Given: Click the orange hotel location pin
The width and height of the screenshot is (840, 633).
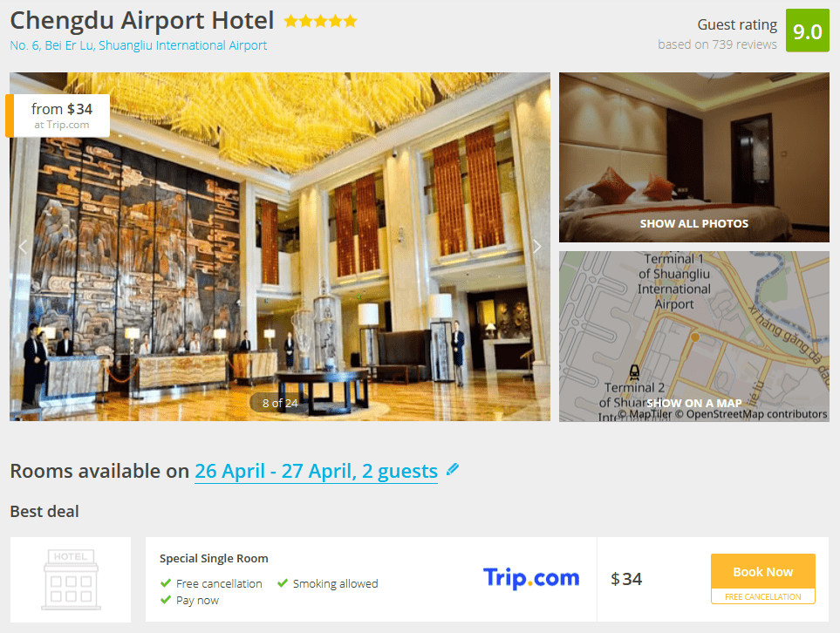Looking at the screenshot, I should point(695,337).
